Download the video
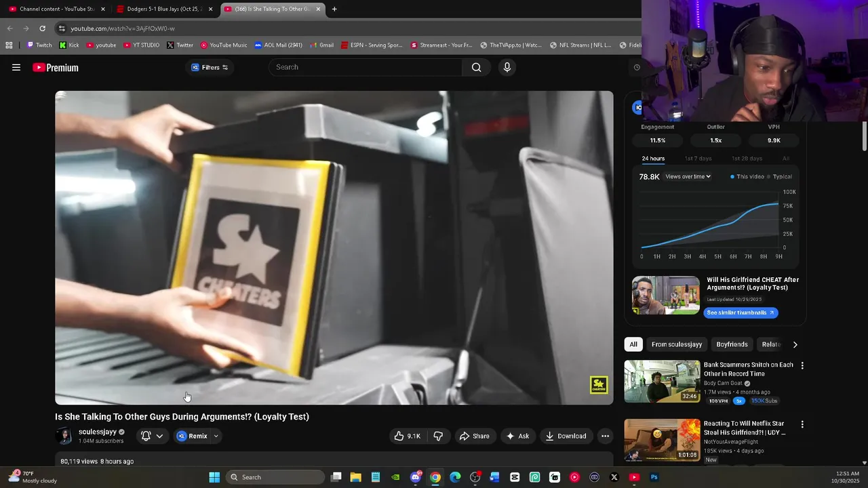This screenshot has width=868, height=488. point(566,436)
